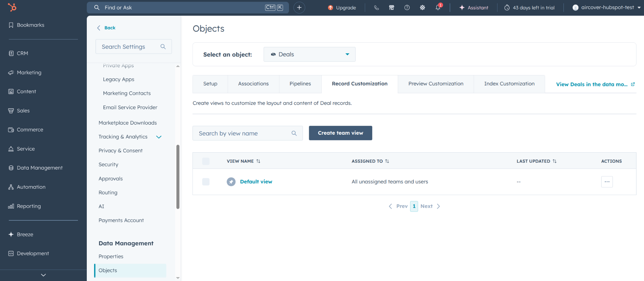Viewport: 644px width, 281px height.
Task: Open the aircover-hubspot-test account menu
Action: pyautogui.click(x=606, y=8)
